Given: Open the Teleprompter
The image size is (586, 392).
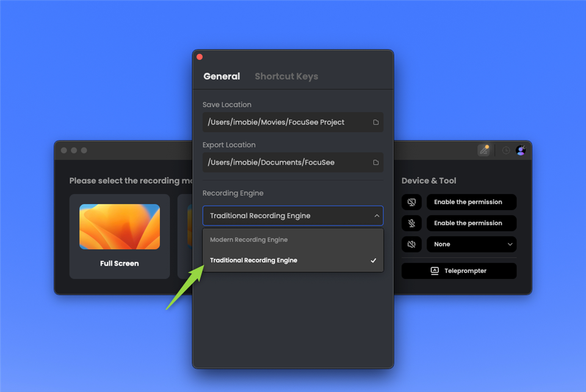Looking at the screenshot, I should 458,270.
